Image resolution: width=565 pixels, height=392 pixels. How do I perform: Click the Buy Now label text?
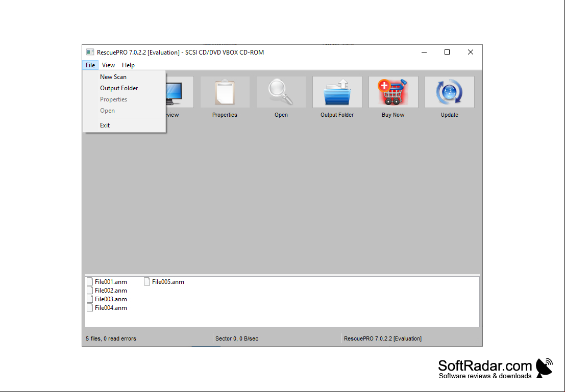coord(393,115)
